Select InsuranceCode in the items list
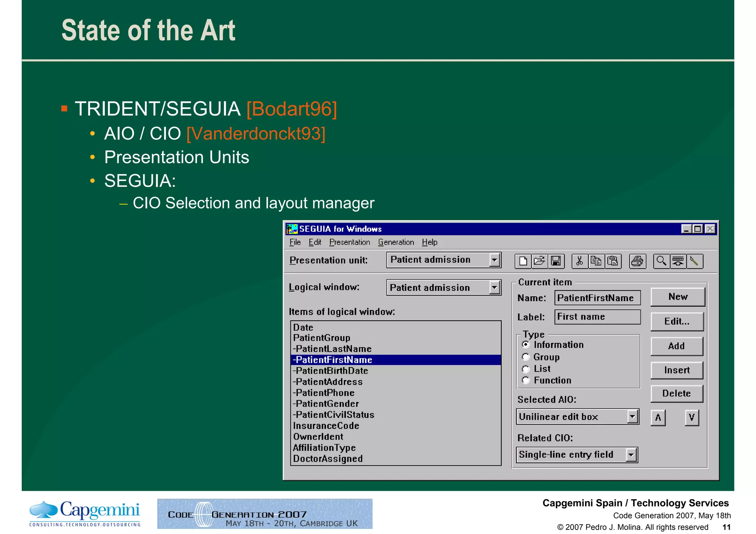756x534 pixels. (x=396, y=426)
